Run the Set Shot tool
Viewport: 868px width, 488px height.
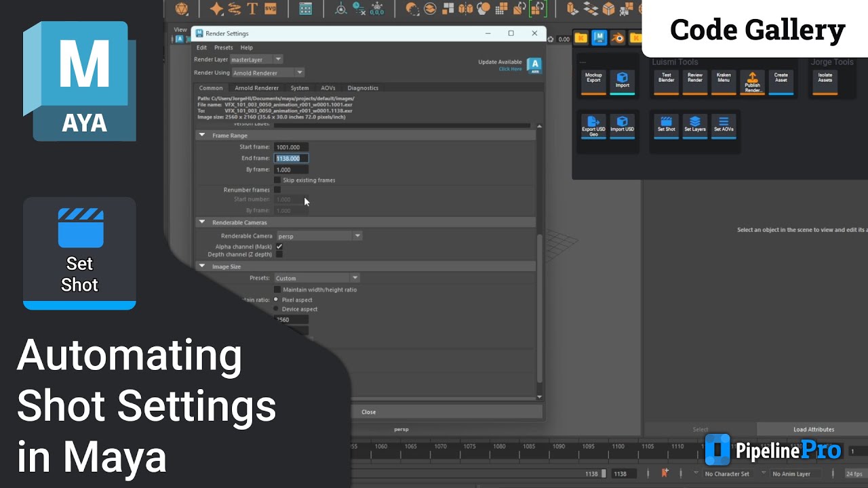666,125
